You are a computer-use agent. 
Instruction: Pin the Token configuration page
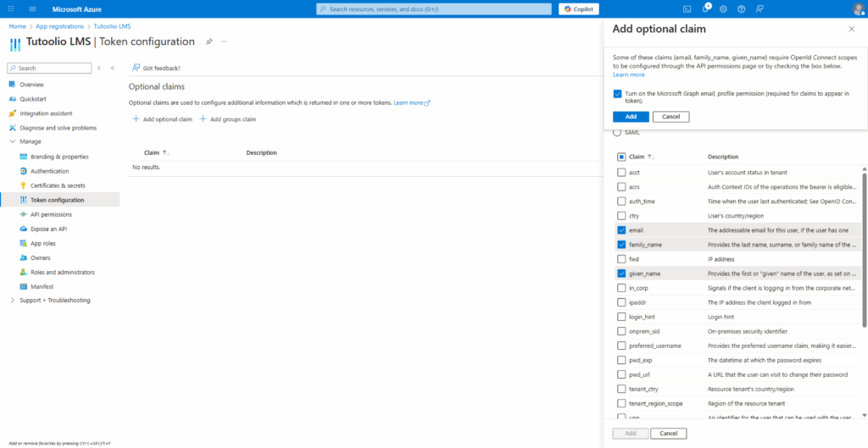tap(209, 41)
